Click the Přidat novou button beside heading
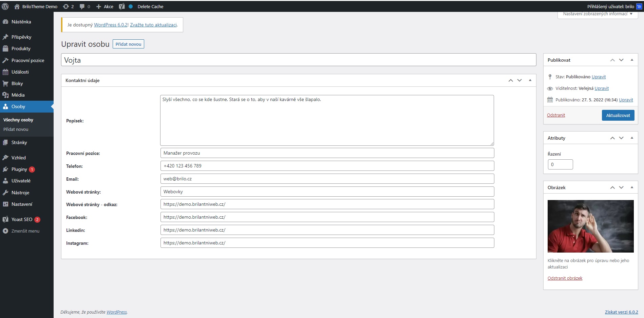This screenshot has height=318, width=644. pos(128,44)
